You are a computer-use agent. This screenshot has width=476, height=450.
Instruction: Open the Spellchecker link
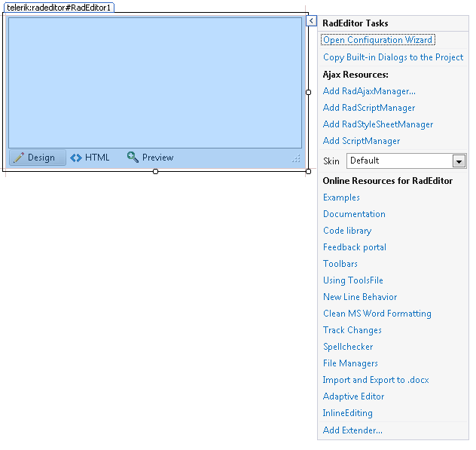pyautogui.click(x=348, y=347)
